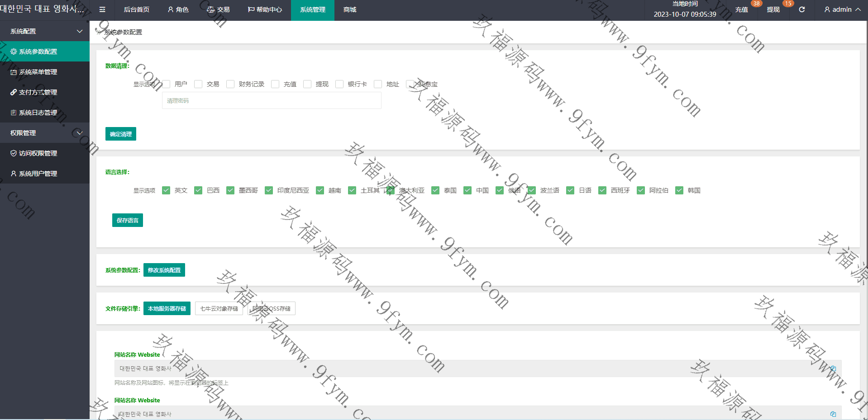Click the refresh icon in top bar
868x420 pixels.
click(x=801, y=9)
